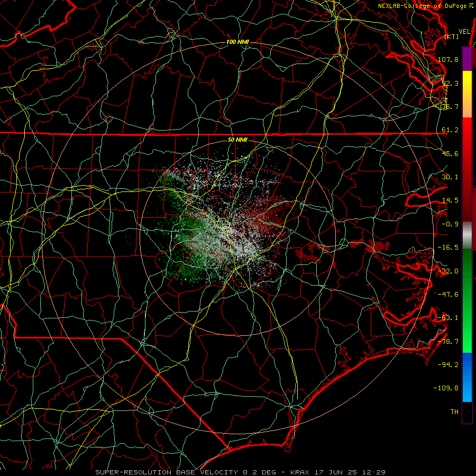476x476 pixels.
Task: Click the "50 NMI" range ring label
Action: [237, 140]
